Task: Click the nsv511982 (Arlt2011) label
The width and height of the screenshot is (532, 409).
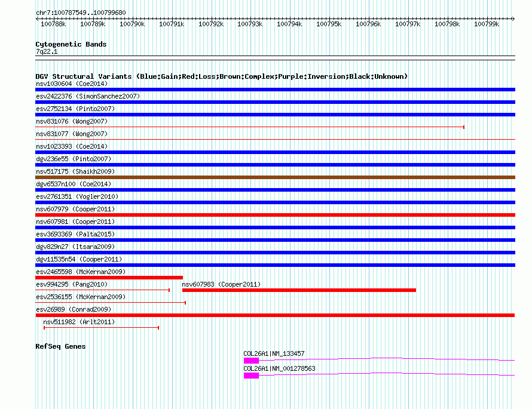Action: click(79, 322)
